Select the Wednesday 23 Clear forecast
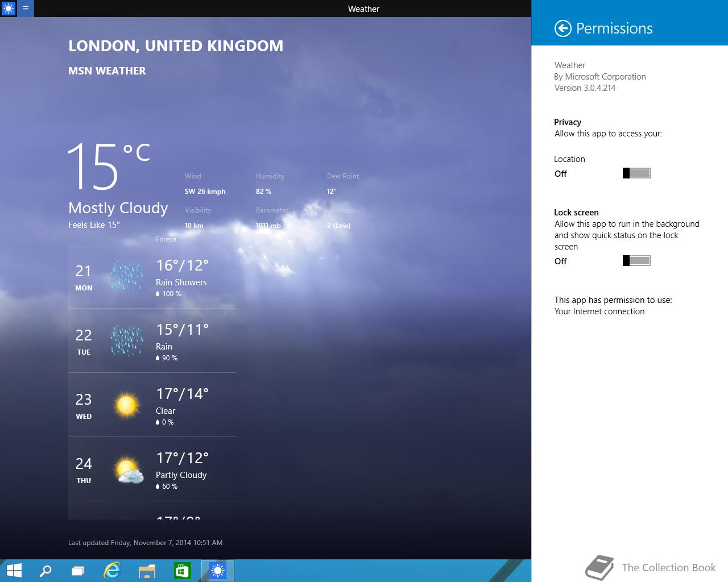Viewport: 728px width, 582px height. [x=152, y=405]
